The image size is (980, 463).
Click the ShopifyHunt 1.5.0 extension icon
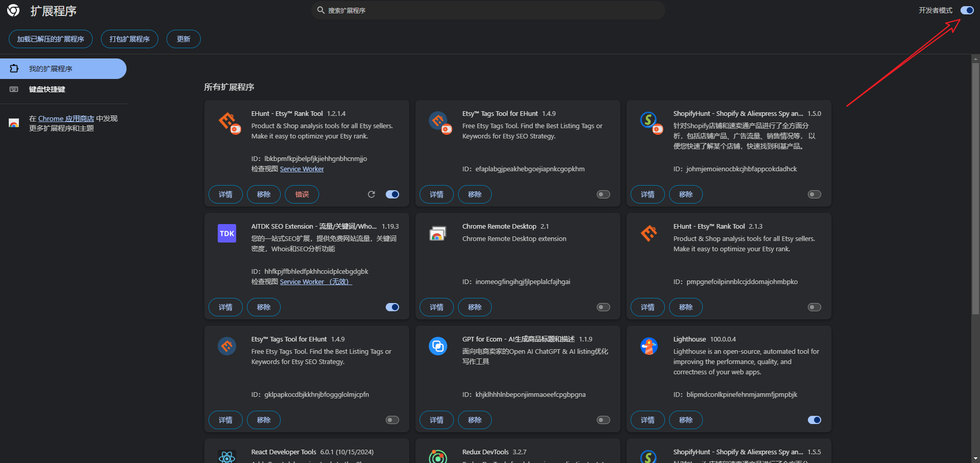[x=650, y=121]
